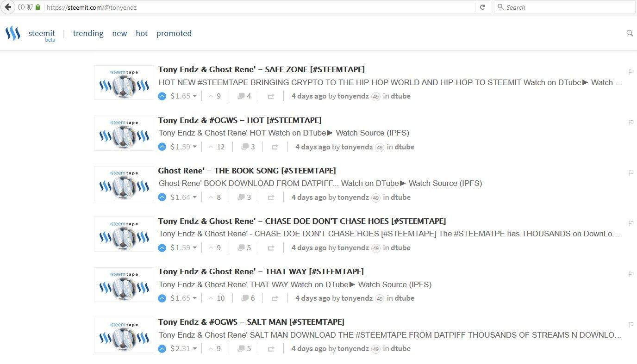Click the browser URL address field
The image size is (637, 364).
click(x=259, y=7)
